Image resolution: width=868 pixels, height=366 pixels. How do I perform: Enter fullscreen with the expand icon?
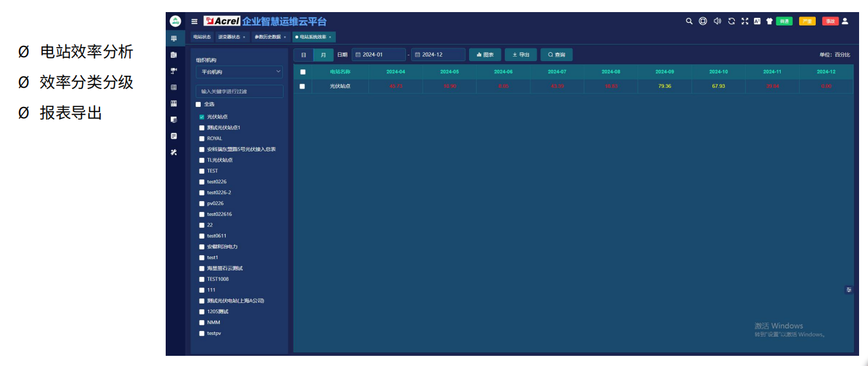tap(744, 21)
